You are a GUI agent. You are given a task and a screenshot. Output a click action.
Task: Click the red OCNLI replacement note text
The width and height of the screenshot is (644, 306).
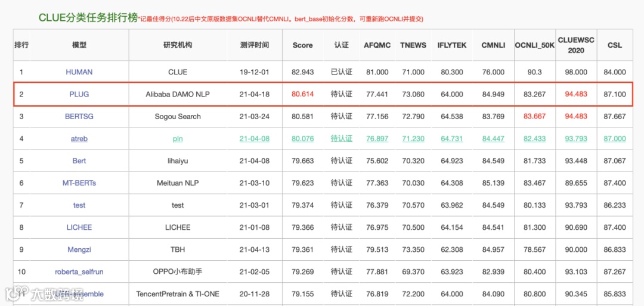tap(280, 19)
